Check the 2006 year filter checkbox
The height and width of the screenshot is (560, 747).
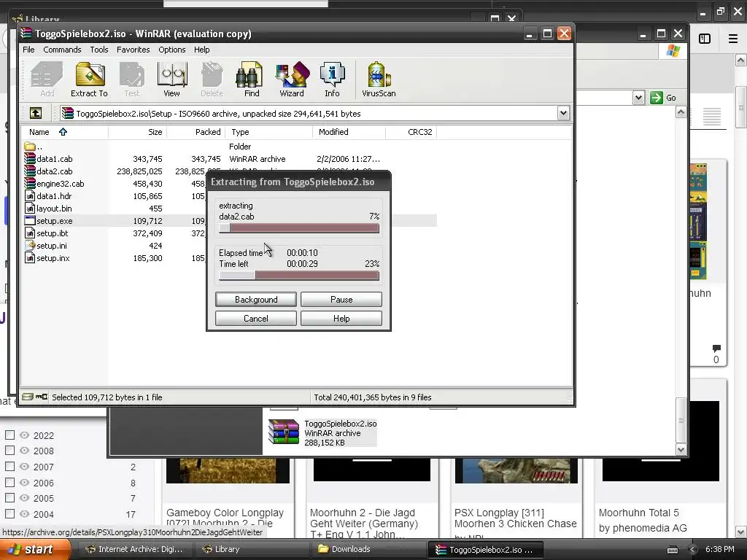(x=9, y=483)
